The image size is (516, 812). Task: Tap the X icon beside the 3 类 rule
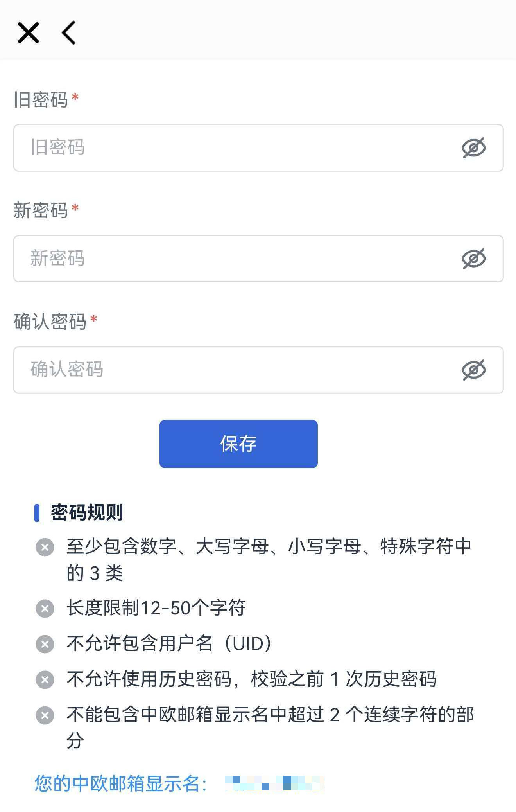pyautogui.click(x=45, y=547)
